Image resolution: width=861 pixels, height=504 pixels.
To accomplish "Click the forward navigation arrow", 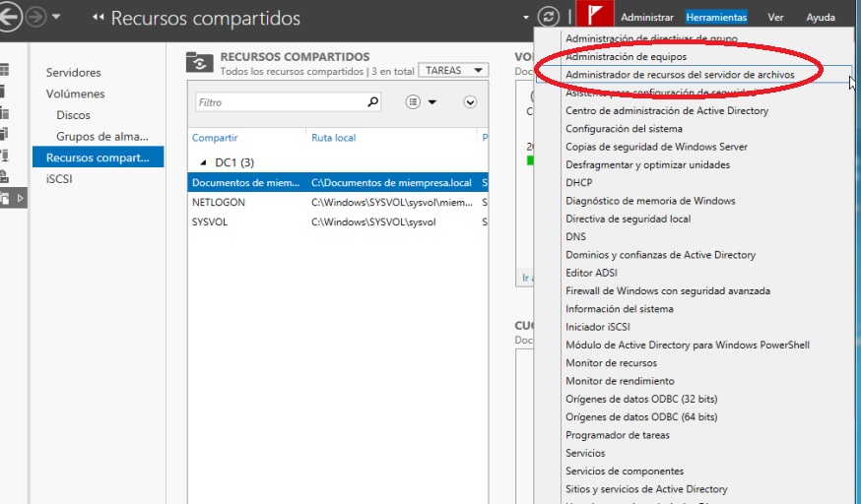I will 35,18.
